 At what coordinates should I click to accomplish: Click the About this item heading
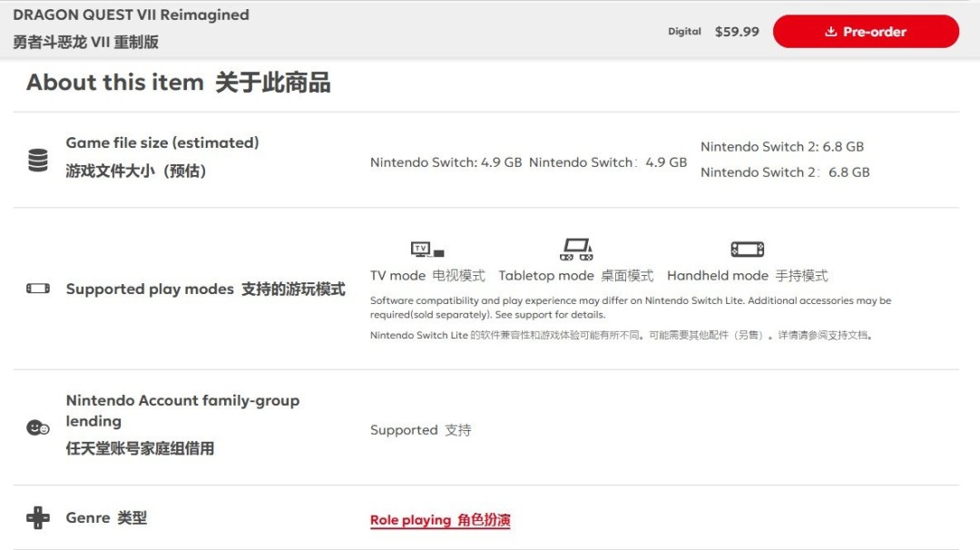click(x=179, y=83)
